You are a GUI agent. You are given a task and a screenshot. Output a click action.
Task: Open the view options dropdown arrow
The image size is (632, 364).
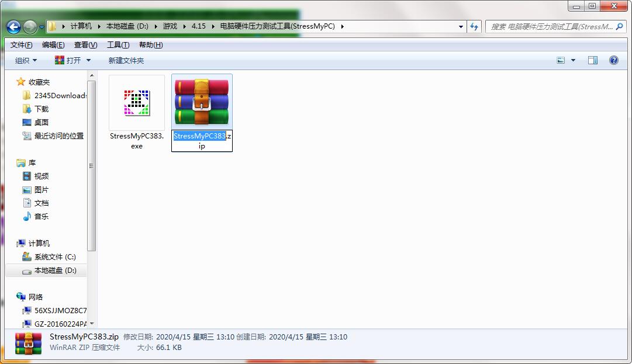(x=573, y=60)
